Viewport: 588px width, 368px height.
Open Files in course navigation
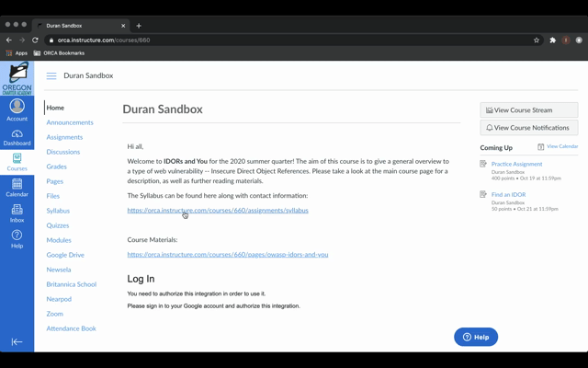click(x=53, y=196)
